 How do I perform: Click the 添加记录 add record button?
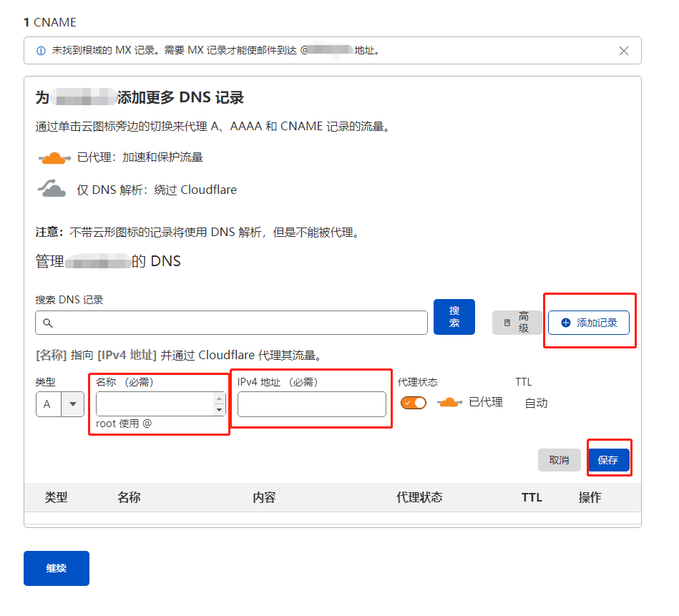pyautogui.click(x=589, y=323)
